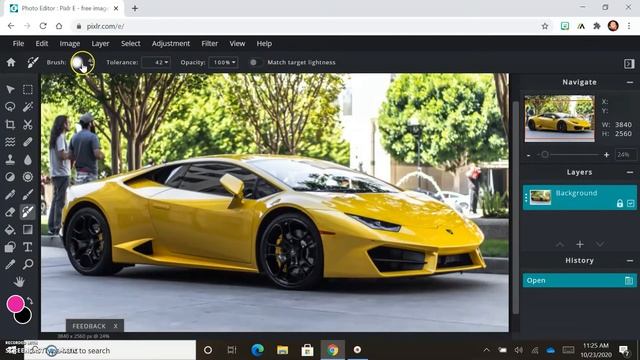Choose the Shape tool
Viewport: 640px width, 360px height.
[x=10, y=247]
